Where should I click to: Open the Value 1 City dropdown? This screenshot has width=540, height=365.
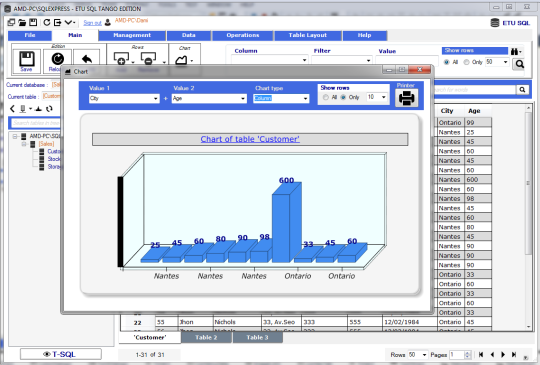coord(124,98)
